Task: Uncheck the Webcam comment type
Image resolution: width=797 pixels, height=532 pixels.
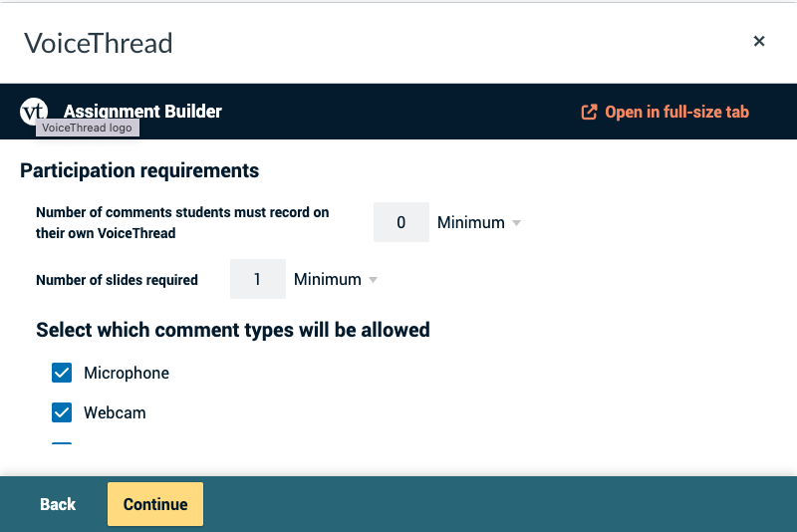Action: [x=62, y=412]
